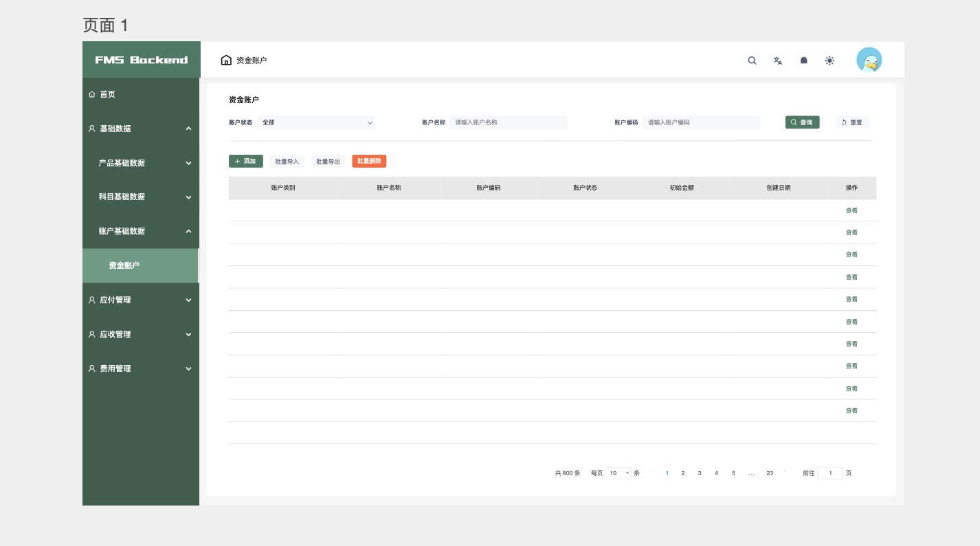Click the 批量导出 button
This screenshot has height=546, width=980.
click(328, 162)
